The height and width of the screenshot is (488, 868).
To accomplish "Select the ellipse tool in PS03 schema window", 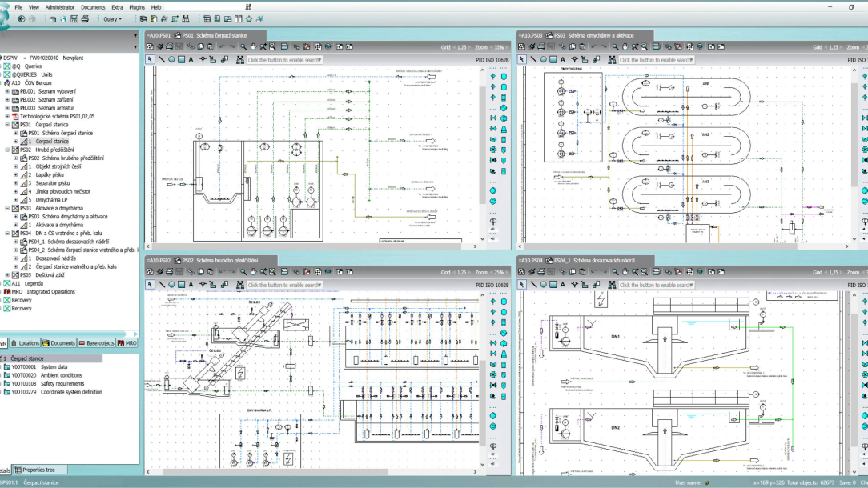I will click(543, 59).
